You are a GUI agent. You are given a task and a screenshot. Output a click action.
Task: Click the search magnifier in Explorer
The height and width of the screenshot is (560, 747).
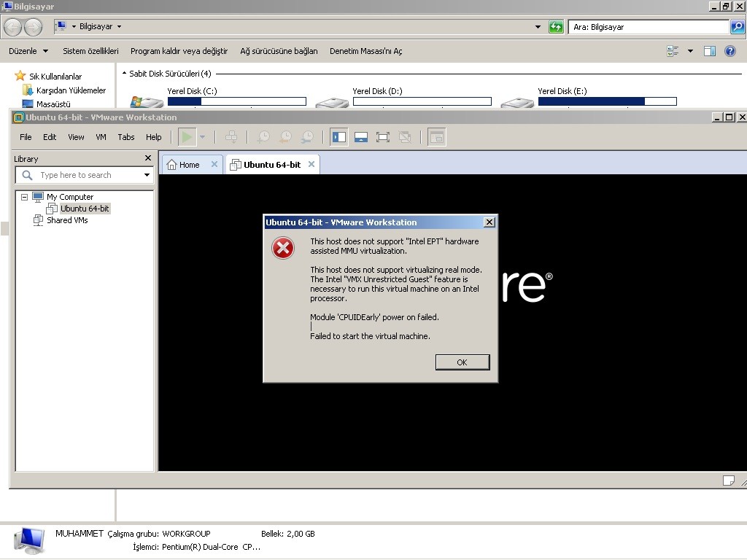(x=738, y=27)
